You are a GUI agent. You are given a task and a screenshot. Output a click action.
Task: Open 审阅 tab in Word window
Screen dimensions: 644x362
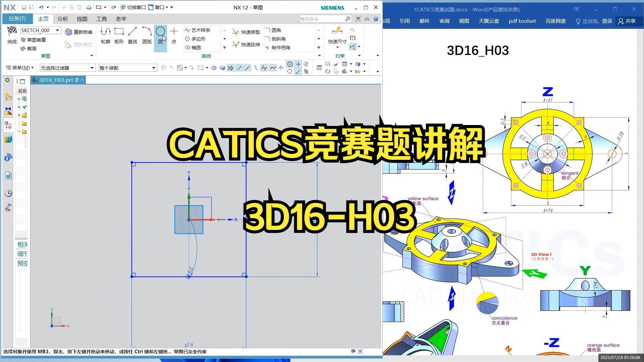(x=444, y=21)
